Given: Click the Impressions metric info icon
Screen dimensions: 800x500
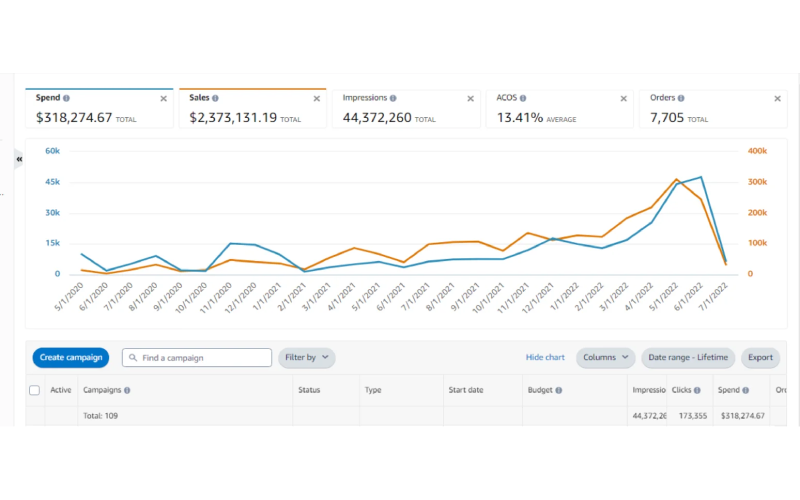Looking at the screenshot, I should click(393, 98).
